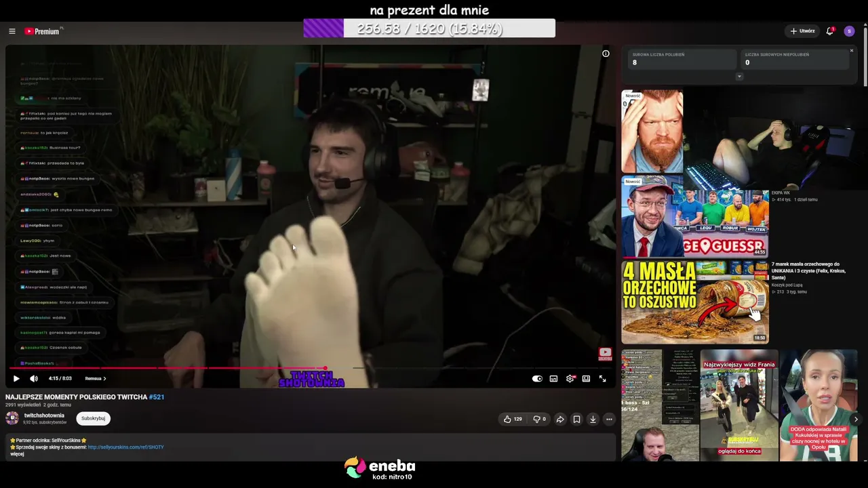This screenshot has width=868, height=488.
Task: Toggle the autoplay switch in the player
Action: coord(537,379)
